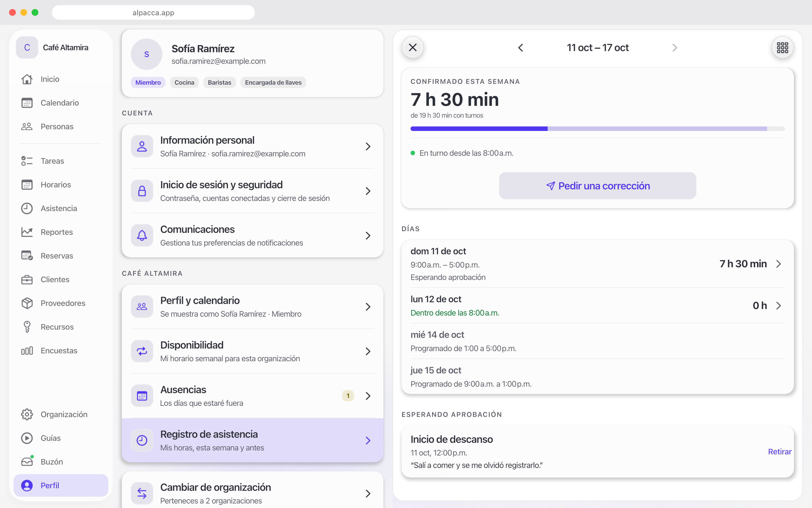This screenshot has width=812, height=508.
Task: Go to Calendario in sidebar
Action: pos(61,103)
